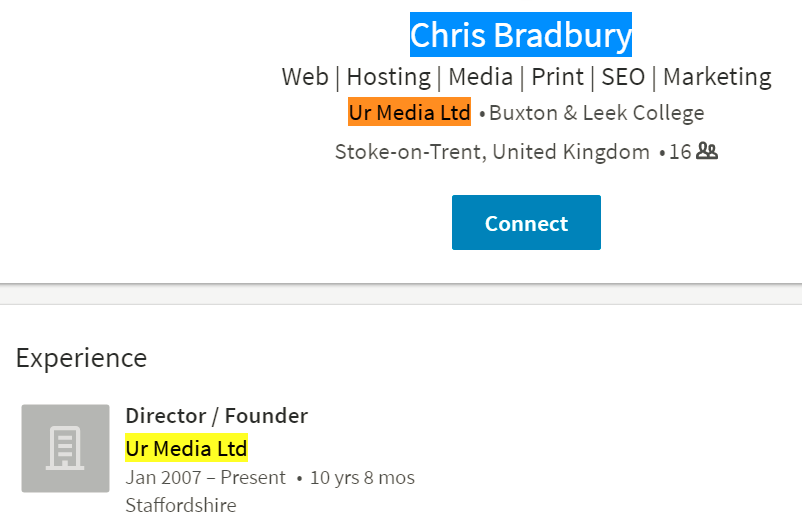Open Buxton & Leek College link
The height and width of the screenshot is (524, 802).
click(x=596, y=113)
